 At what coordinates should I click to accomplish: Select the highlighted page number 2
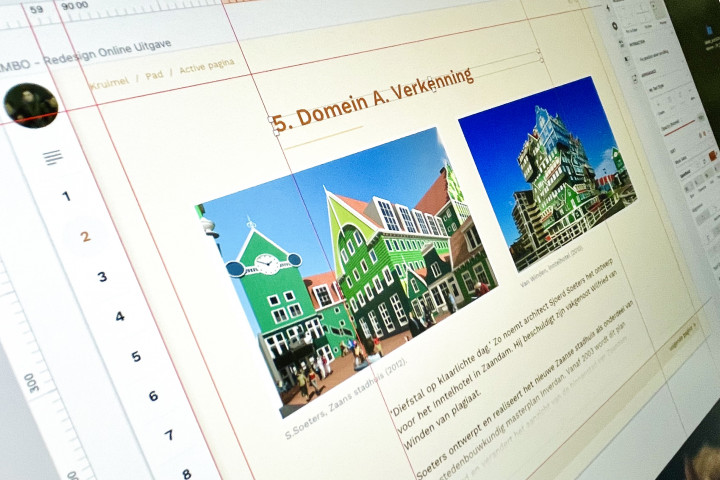point(85,237)
